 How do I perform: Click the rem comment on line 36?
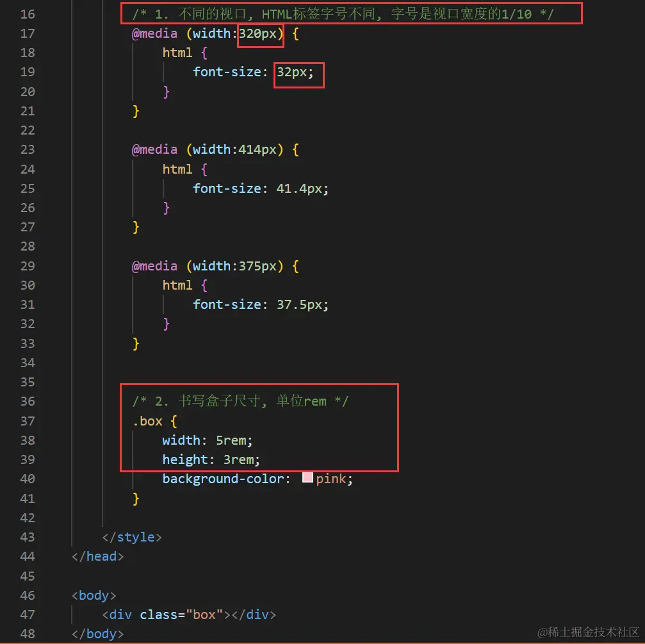(x=240, y=401)
